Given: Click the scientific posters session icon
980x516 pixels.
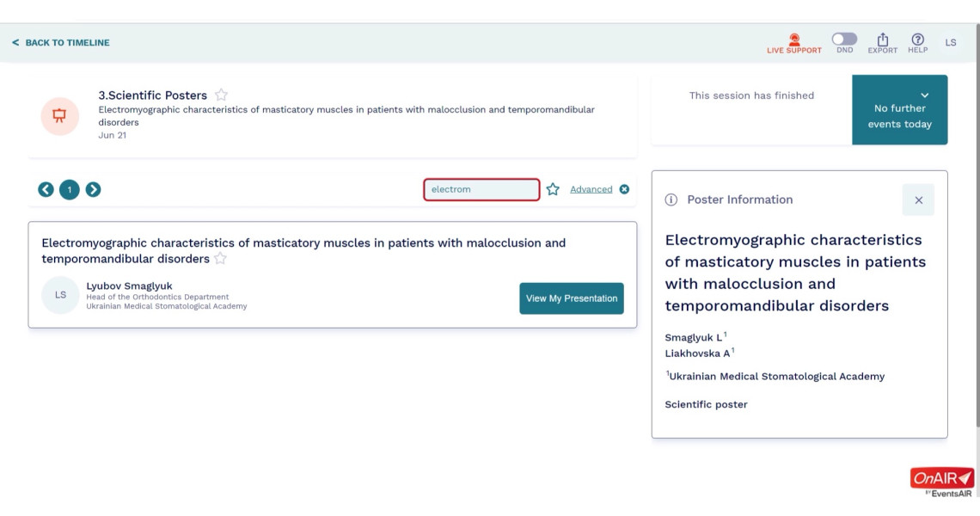Looking at the screenshot, I should 59,116.
